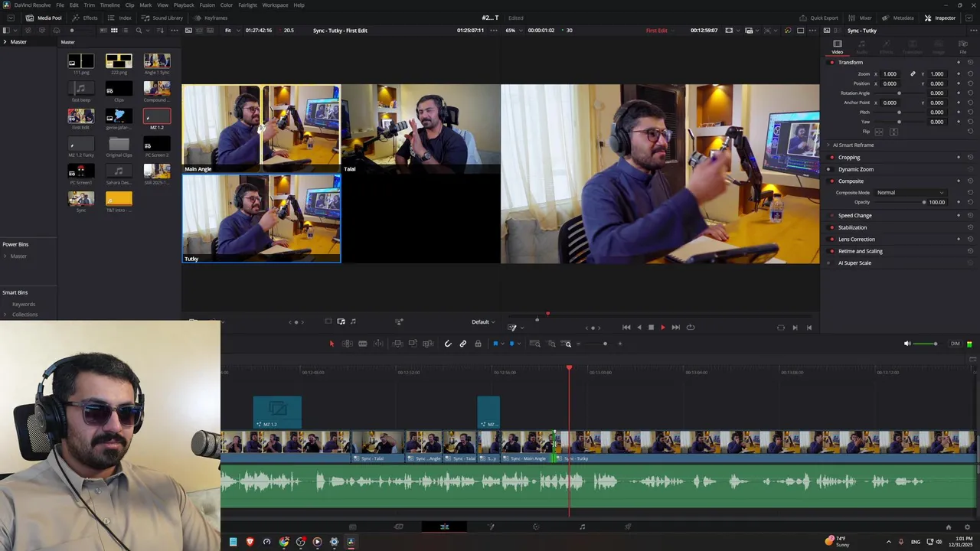Image resolution: width=980 pixels, height=551 pixels.
Task: Expand the Master entry under Power Bins
Action: pyautogui.click(x=5, y=256)
